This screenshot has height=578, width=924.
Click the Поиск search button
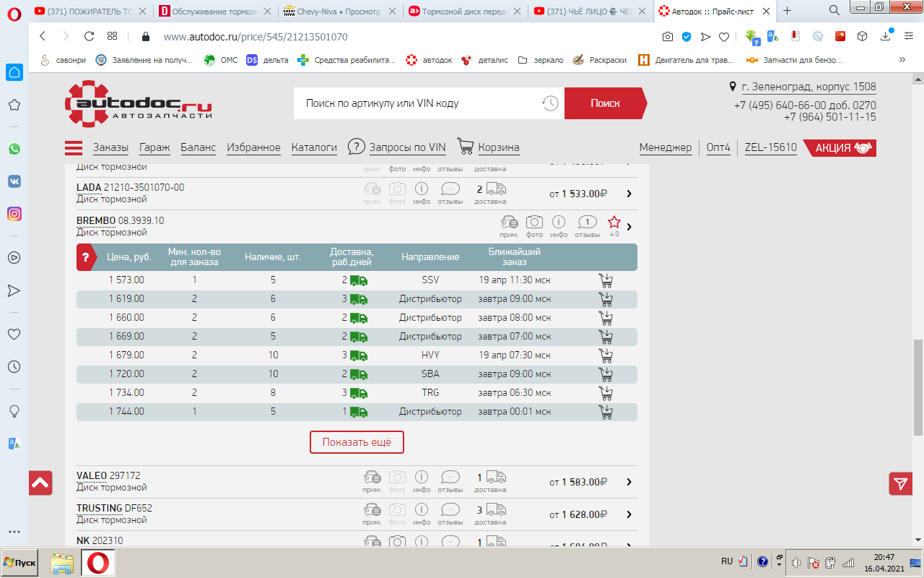605,103
